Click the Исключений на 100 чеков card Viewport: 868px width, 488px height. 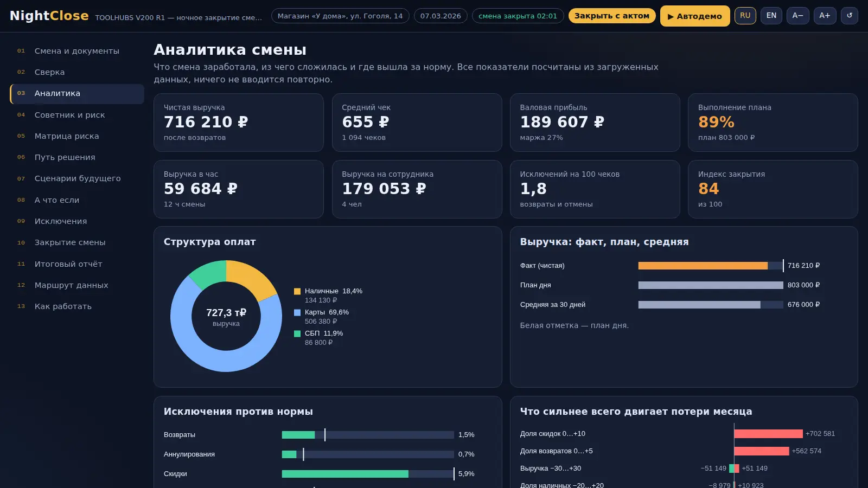tap(595, 189)
